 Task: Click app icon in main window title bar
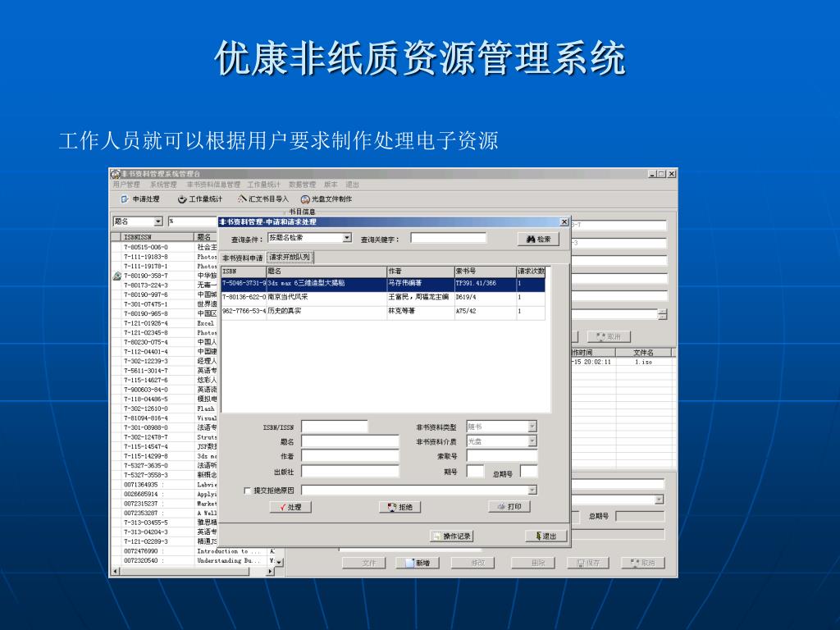coord(115,174)
